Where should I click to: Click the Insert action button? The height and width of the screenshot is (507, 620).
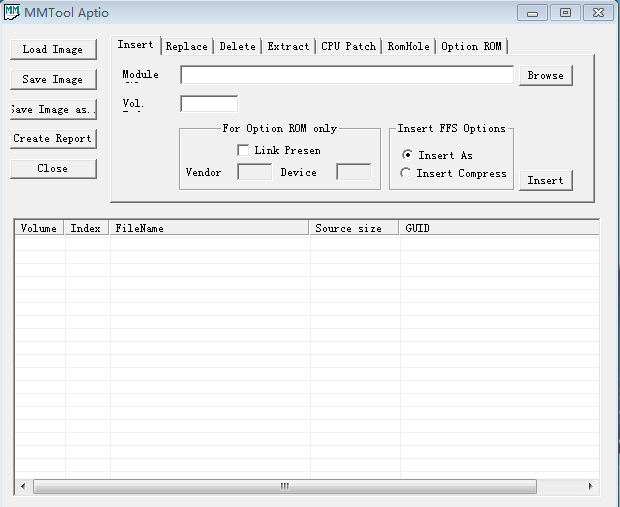click(x=546, y=181)
